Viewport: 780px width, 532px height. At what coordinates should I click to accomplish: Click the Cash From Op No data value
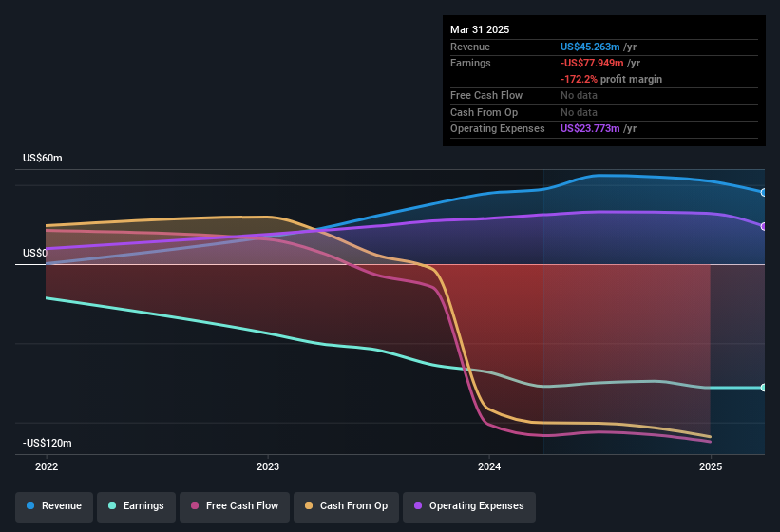[x=579, y=112]
